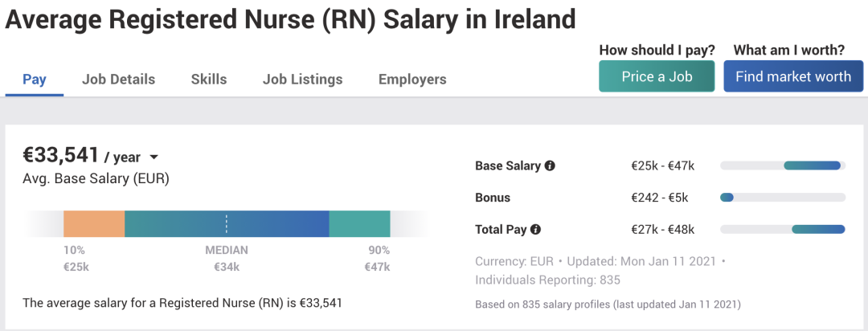Click the dashed median marker line

pos(227,223)
